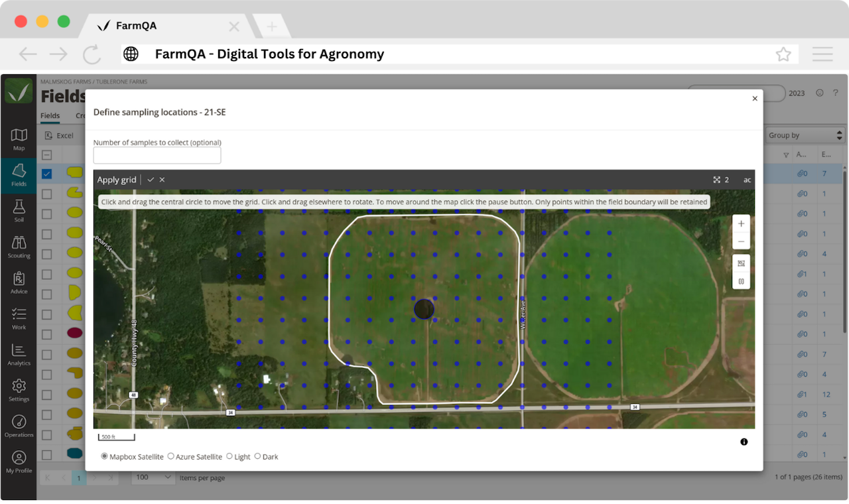Image resolution: width=849 pixels, height=504 pixels.
Task: Open the Group by dropdown
Action: (805, 135)
